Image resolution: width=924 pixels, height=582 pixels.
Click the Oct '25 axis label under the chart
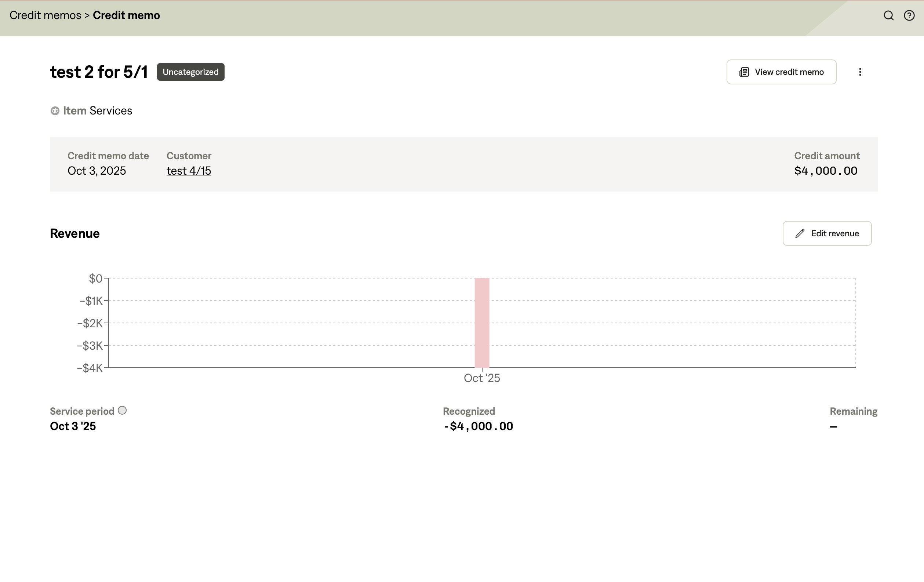[482, 378]
